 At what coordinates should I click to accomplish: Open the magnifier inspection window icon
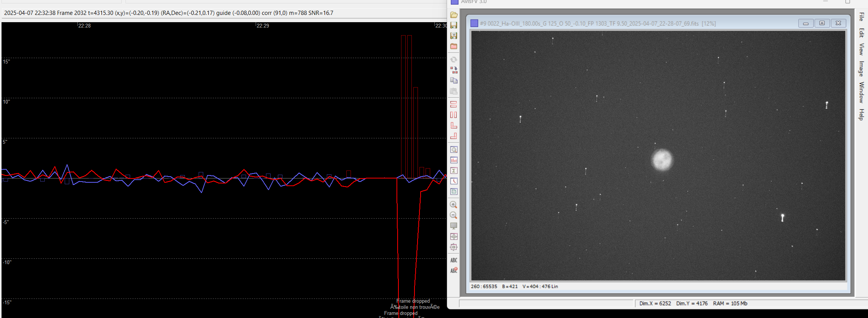454,150
